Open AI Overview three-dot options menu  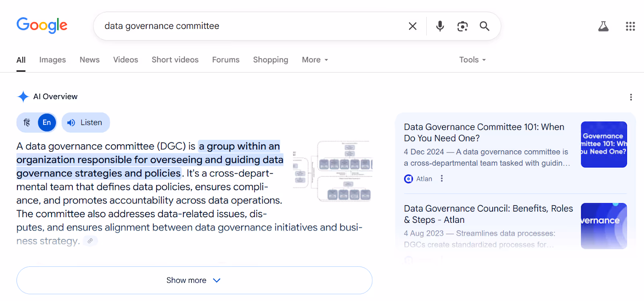tap(631, 97)
